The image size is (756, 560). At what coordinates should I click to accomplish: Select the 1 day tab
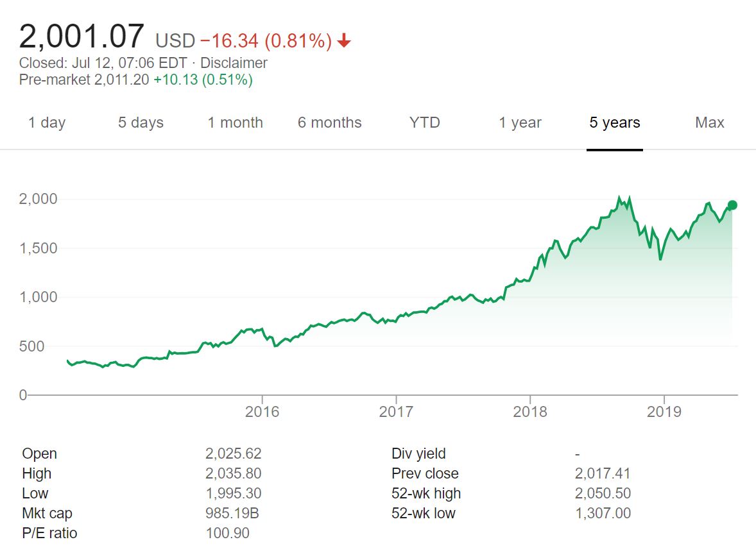[x=47, y=123]
